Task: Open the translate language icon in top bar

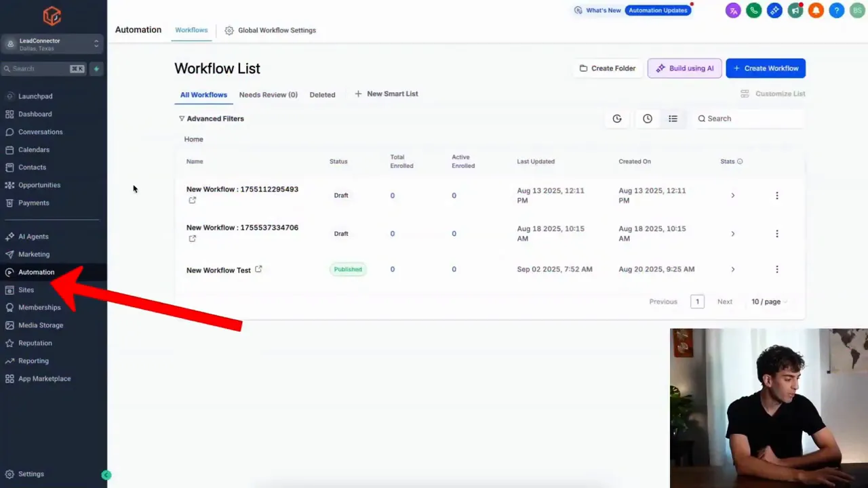Action: click(733, 10)
